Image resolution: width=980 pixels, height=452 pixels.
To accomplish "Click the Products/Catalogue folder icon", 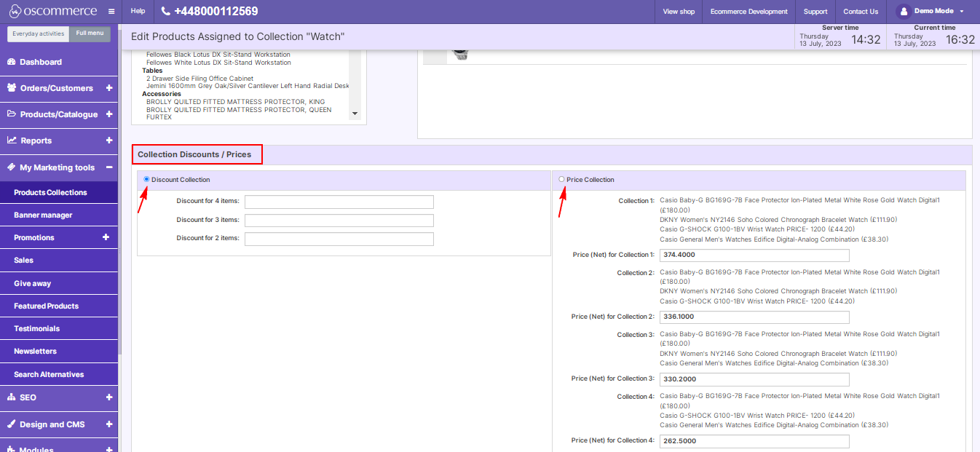I will pos(12,114).
